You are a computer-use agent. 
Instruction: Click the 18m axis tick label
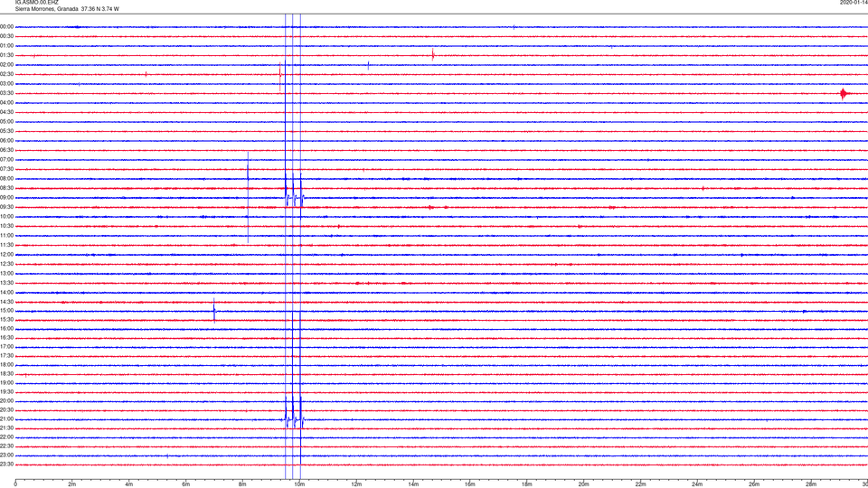pyautogui.click(x=527, y=484)
